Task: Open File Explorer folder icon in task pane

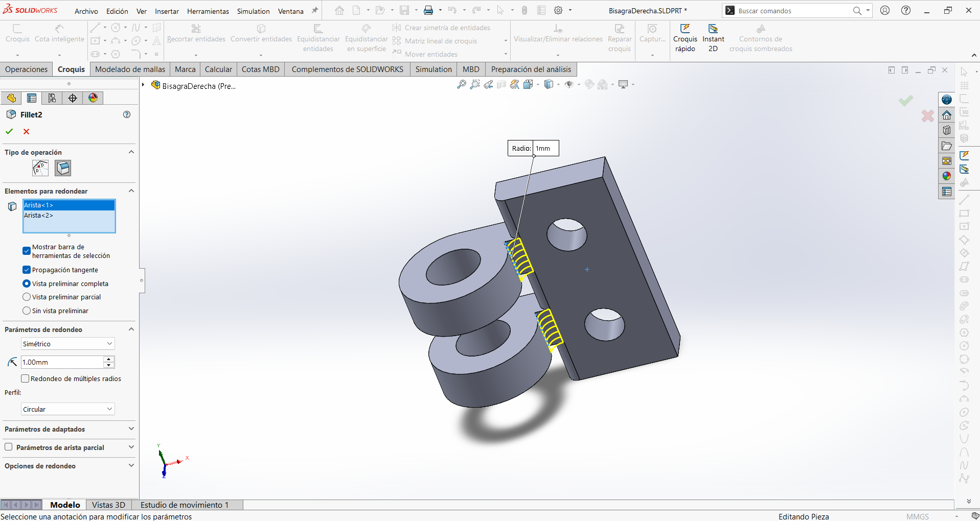Action: 947,146
